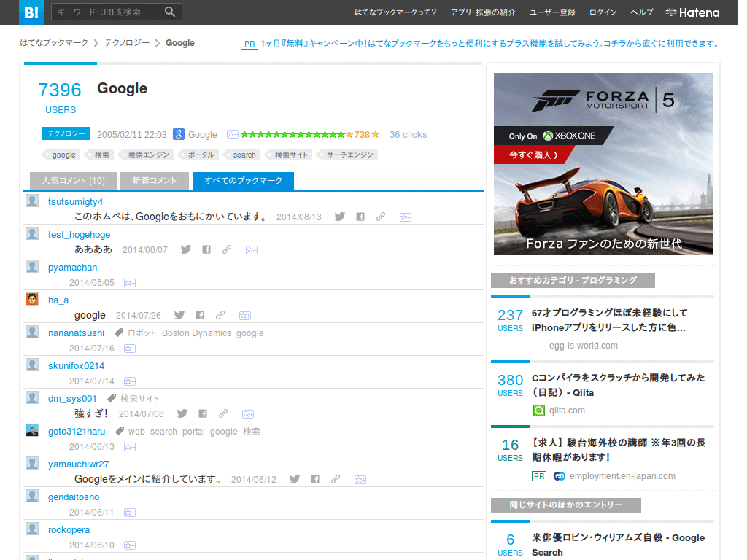The width and height of the screenshot is (747, 560).
Task: Add star to dm_sys001's comment
Action: pyautogui.click(x=248, y=414)
